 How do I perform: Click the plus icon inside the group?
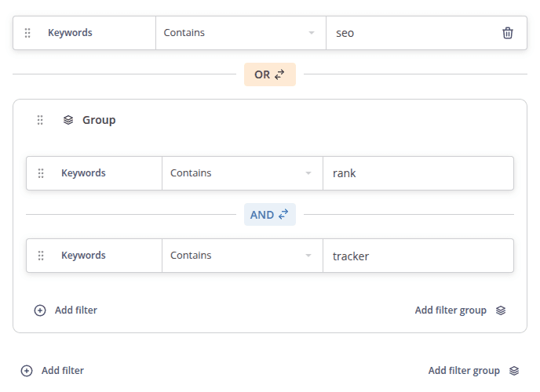(40, 310)
